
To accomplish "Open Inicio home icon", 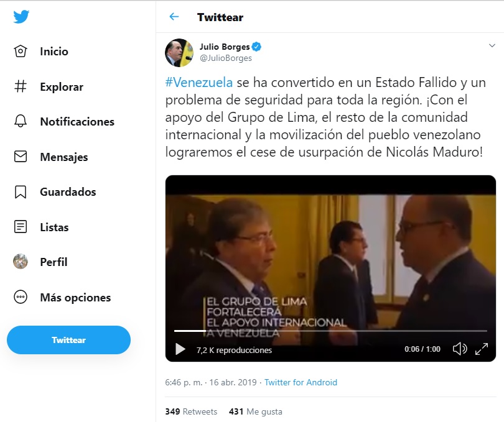I will coord(21,52).
